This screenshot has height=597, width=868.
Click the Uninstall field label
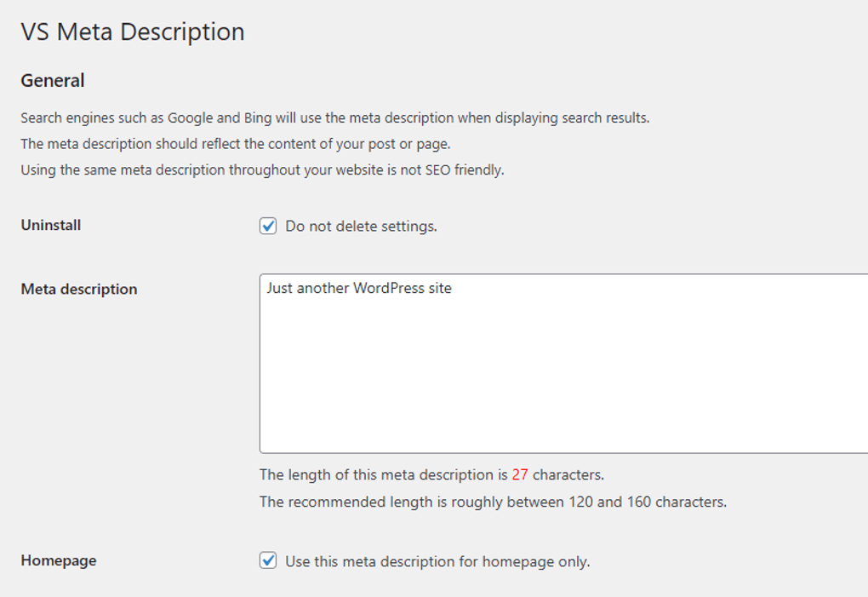click(50, 225)
